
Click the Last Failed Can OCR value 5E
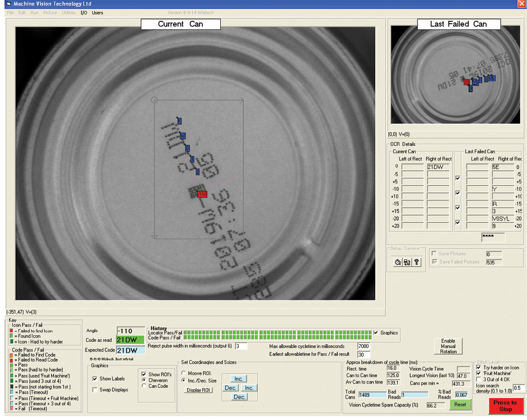pyautogui.click(x=503, y=167)
